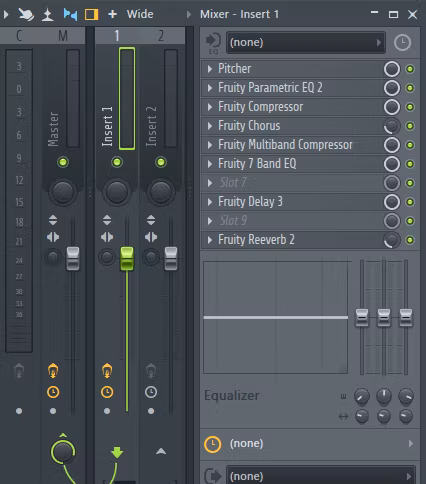Open mixer options menu arrow
Screen dimensions: 426x484
(x=6, y=14)
